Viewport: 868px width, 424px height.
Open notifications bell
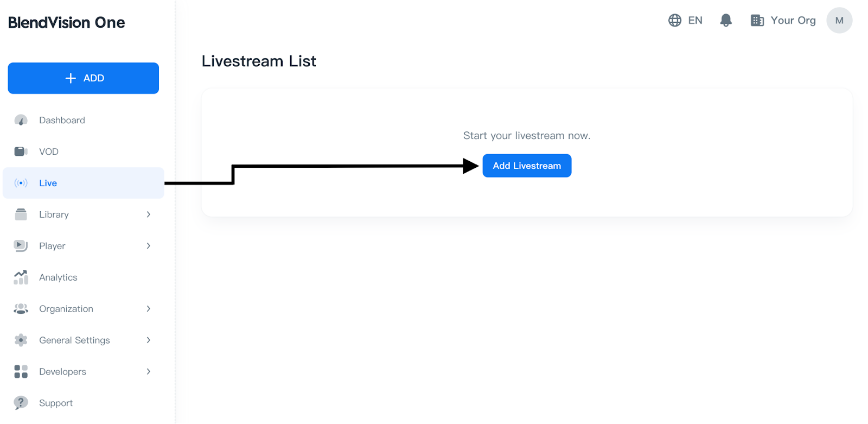[x=726, y=21]
